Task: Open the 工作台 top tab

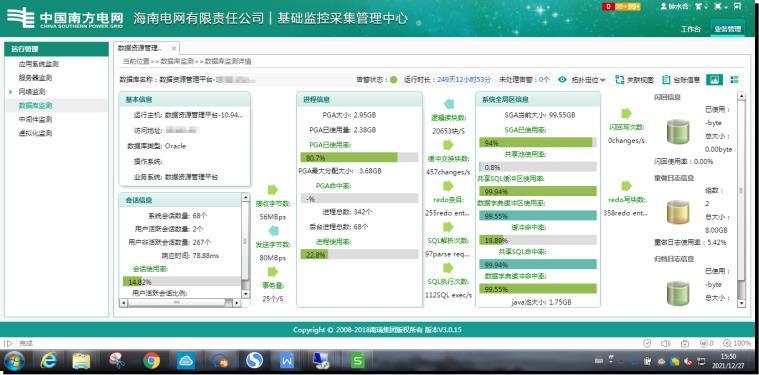Action: 690,29
